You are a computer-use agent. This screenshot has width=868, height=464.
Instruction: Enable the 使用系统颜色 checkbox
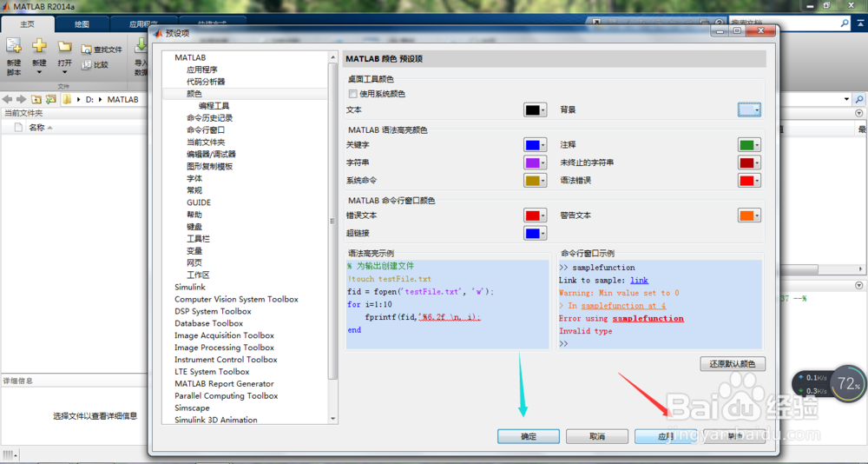[x=352, y=94]
